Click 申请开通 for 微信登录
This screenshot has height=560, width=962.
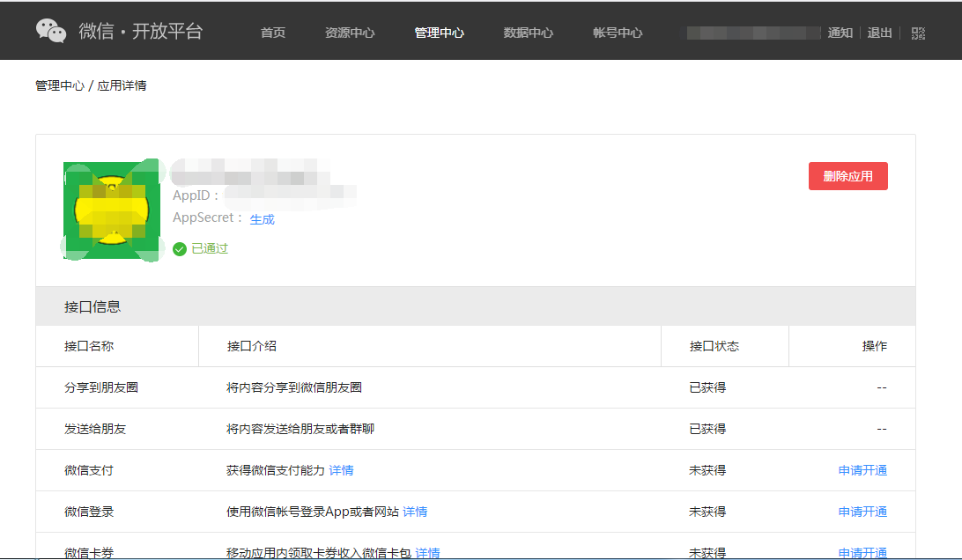tap(862, 512)
